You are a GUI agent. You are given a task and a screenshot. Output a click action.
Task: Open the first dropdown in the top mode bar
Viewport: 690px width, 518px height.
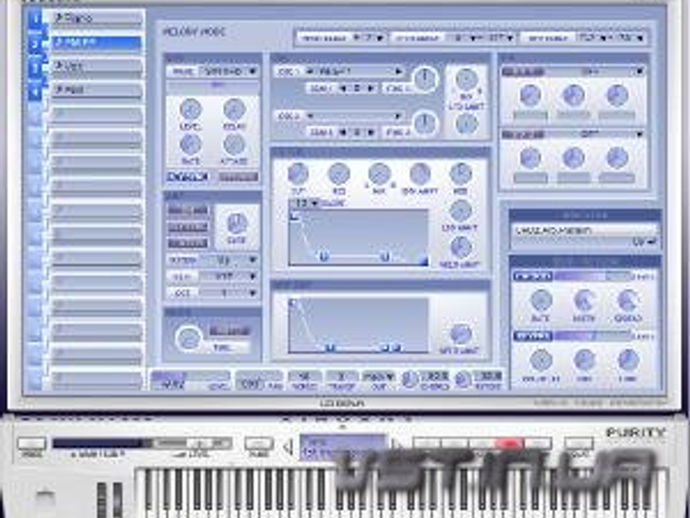pyautogui.click(x=369, y=38)
